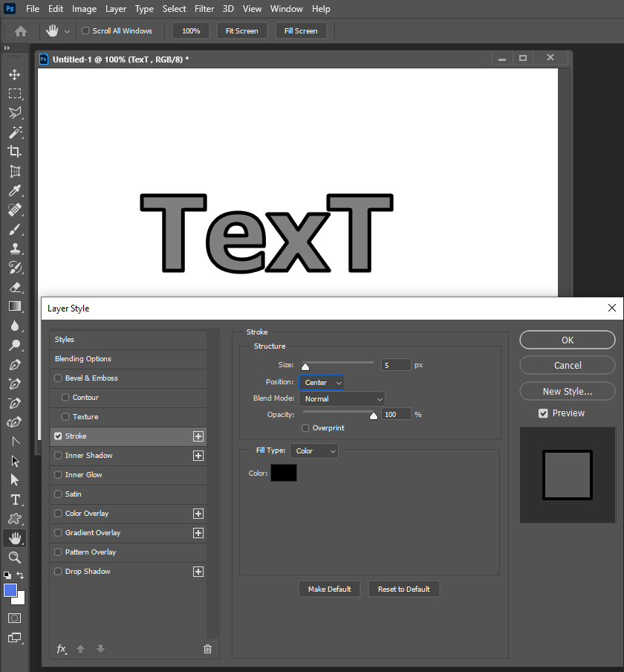Click the New Style button
The image size is (624, 672).
pyautogui.click(x=567, y=391)
